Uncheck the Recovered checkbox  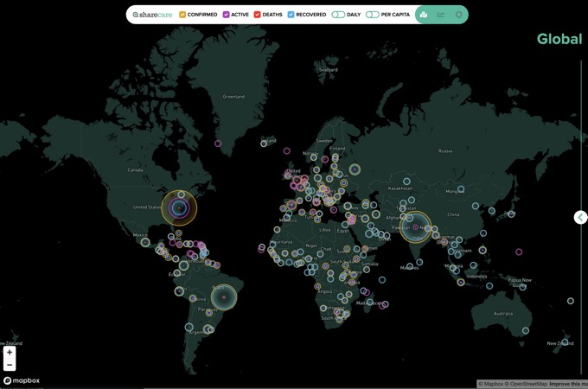291,15
